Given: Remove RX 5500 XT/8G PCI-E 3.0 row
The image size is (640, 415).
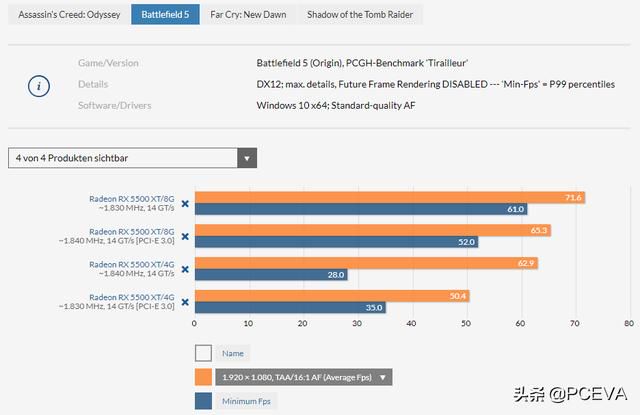Looking at the screenshot, I should click(185, 237).
